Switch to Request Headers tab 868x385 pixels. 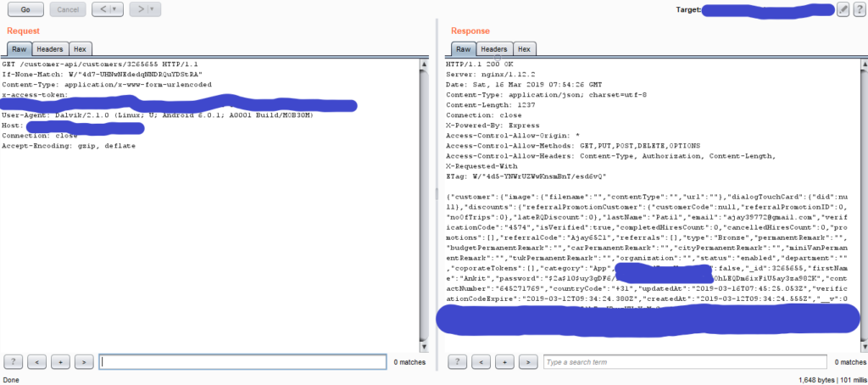click(50, 49)
